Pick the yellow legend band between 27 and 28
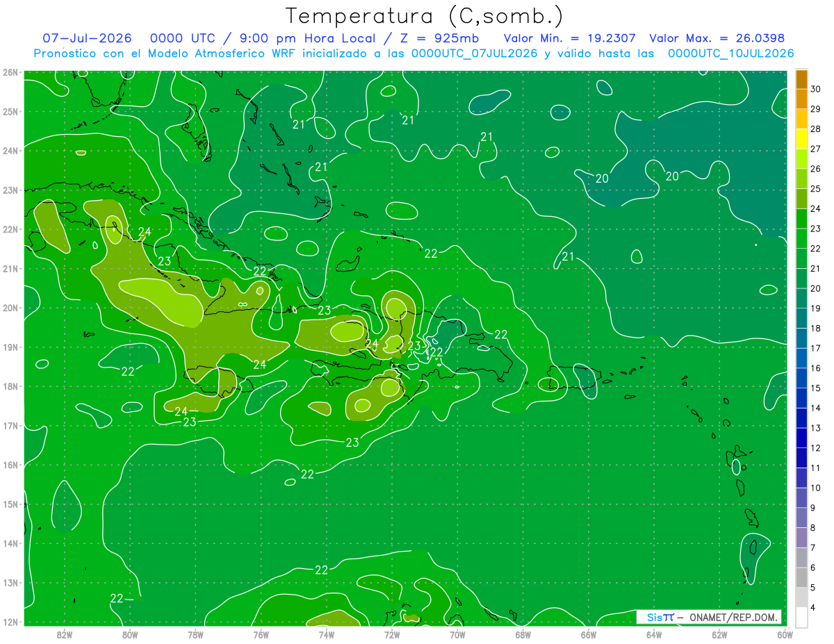Viewport: 834px width, 644px height. coord(801,139)
